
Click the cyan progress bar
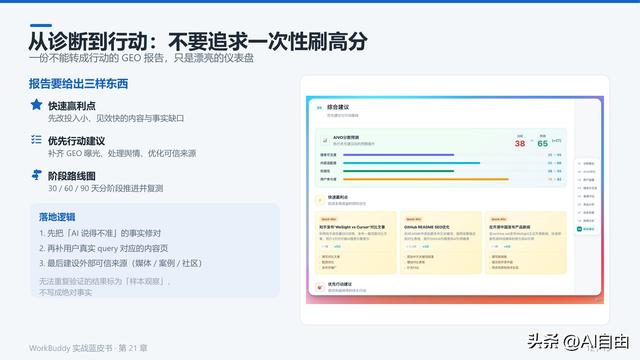[x=411, y=163]
